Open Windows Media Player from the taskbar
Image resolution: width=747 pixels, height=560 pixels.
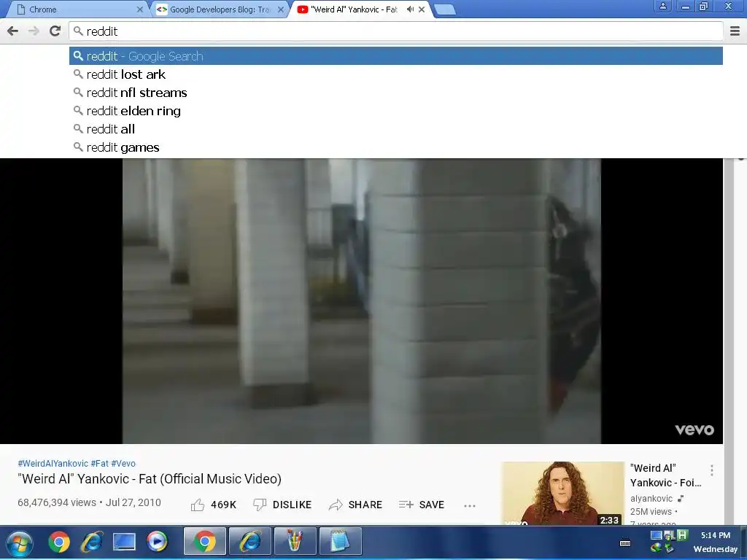(x=157, y=542)
